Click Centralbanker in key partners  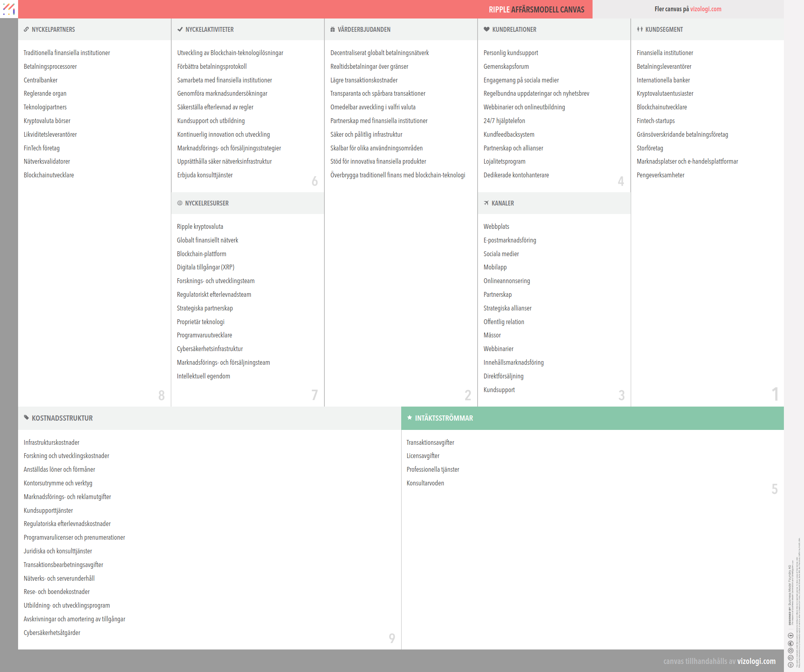41,80
